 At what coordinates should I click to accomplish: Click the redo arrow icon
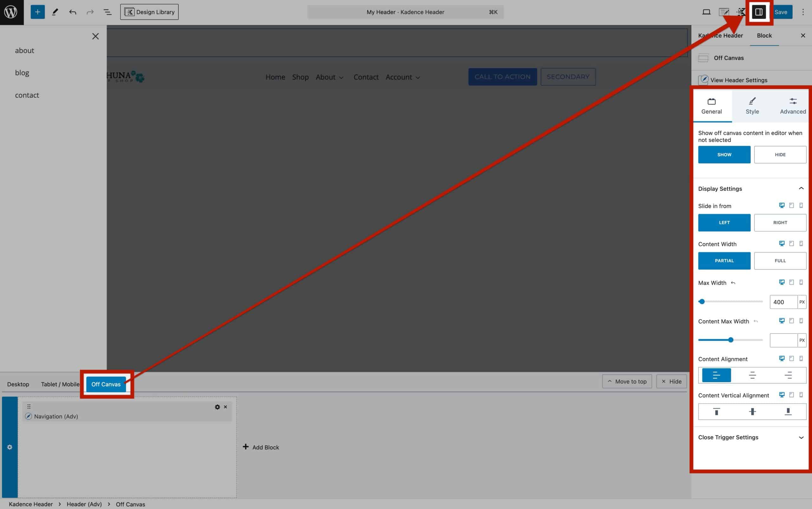pos(90,12)
